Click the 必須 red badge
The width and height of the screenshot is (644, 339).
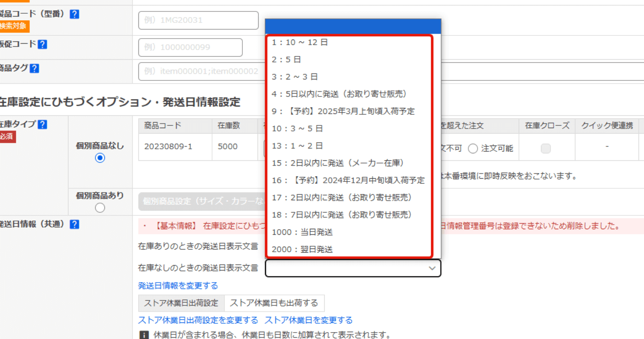tap(7, 136)
